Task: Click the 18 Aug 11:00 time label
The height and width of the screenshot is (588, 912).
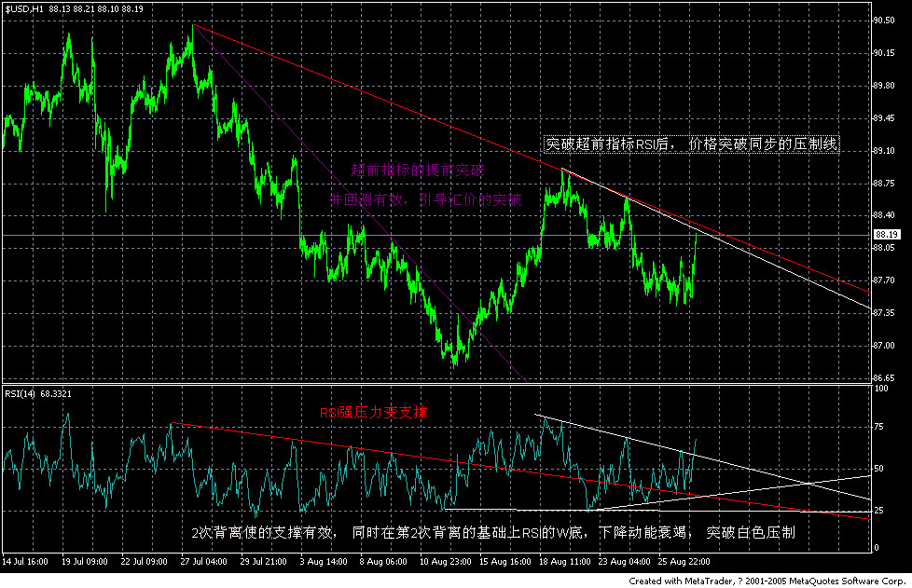Action: click(x=565, y=562)
